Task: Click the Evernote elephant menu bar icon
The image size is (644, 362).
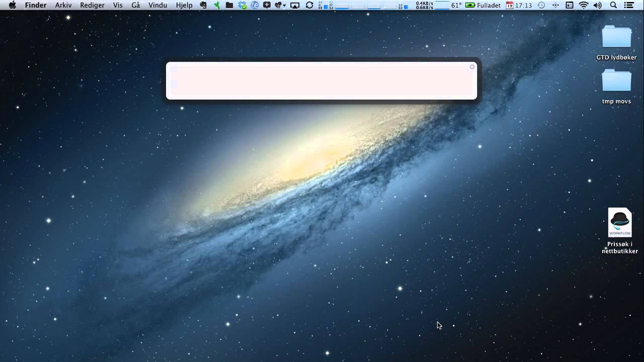Action: tap(203, 5)
